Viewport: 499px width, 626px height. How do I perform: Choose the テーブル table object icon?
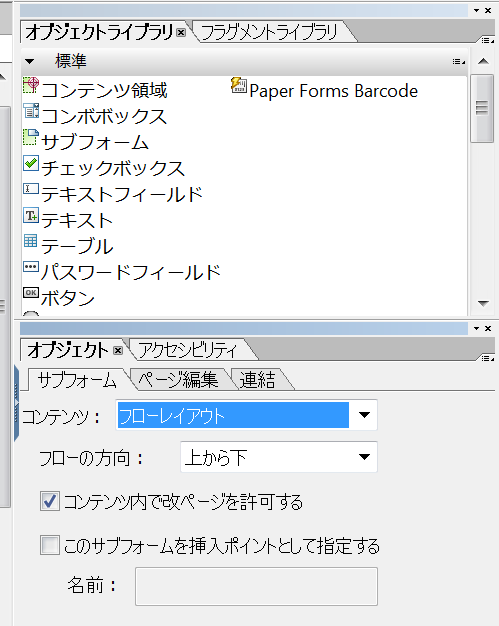point(31,241)
